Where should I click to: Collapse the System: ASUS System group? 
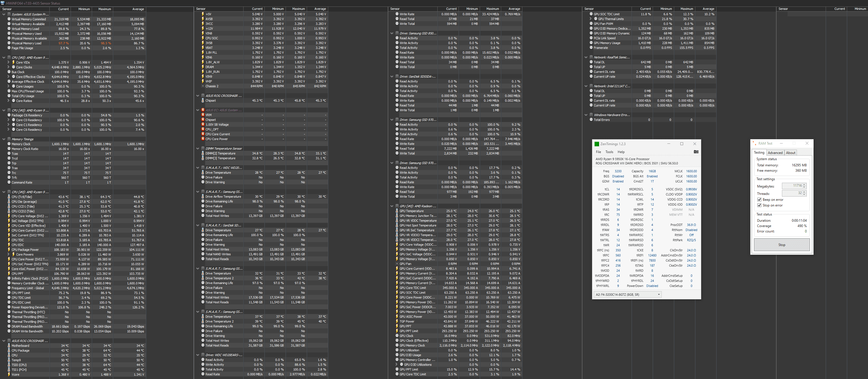tap(4, 14)
